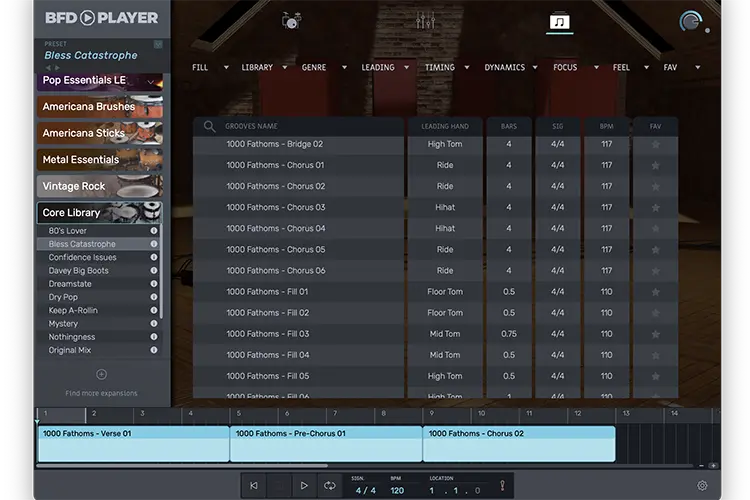Start playback with the play button
Image resolution: width=750 pixels, height=500 pixels.
pyautogui.click(x=304, y=486)
